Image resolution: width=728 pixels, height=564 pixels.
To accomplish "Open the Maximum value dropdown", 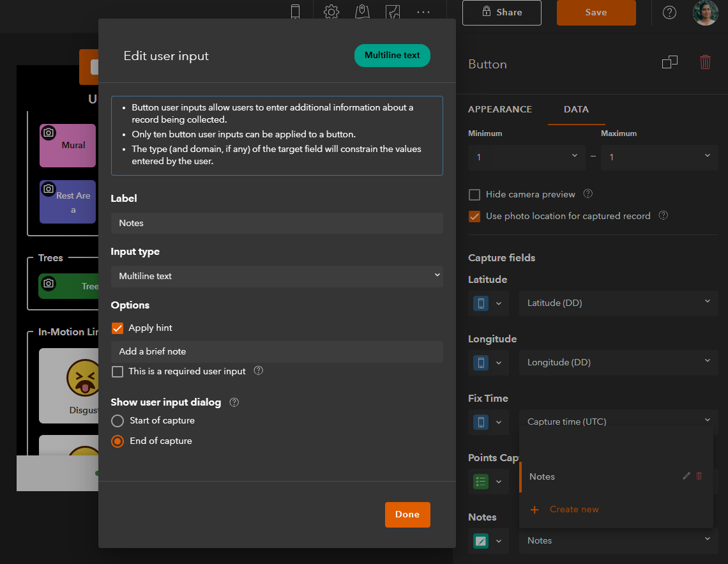I will pyautogui.click(x=659, y=157).
